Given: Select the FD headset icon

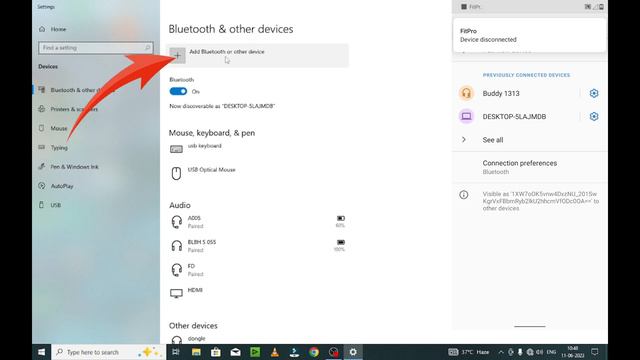Looking at the screenshot, I should pos(177,270).
